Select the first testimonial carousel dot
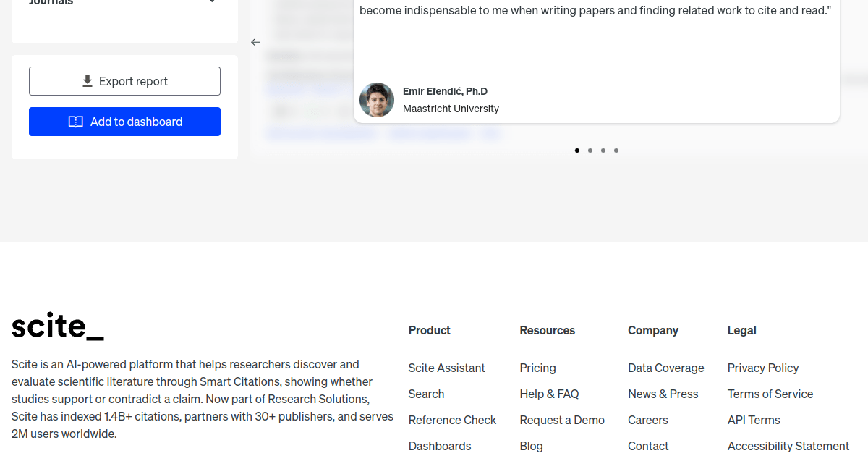The width and height of the screenshot is (868, 456). [577, 151]
